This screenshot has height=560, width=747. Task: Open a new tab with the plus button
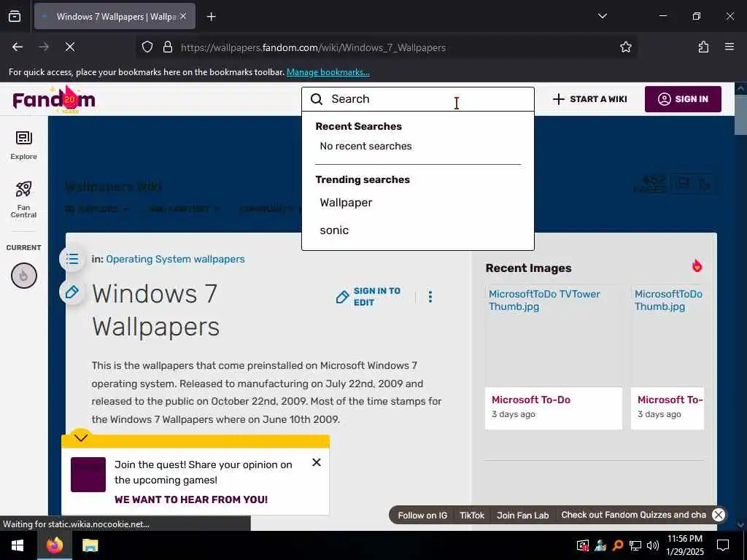211,17
